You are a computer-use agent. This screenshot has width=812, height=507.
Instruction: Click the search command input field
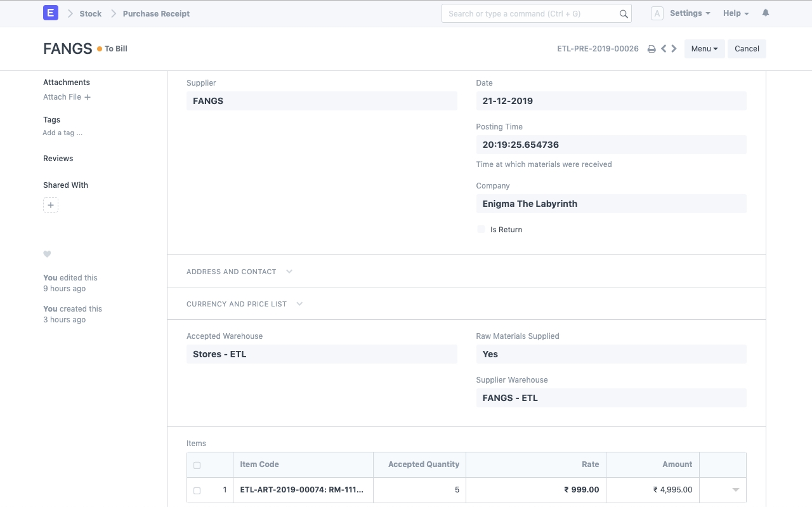pos(530,14)
